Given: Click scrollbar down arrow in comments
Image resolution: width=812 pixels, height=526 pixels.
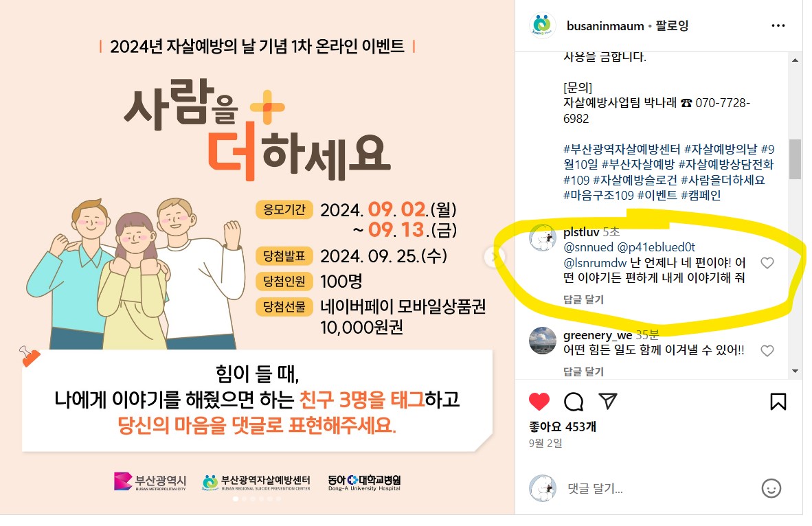Looking at the screenshot, I should (795, 371).
